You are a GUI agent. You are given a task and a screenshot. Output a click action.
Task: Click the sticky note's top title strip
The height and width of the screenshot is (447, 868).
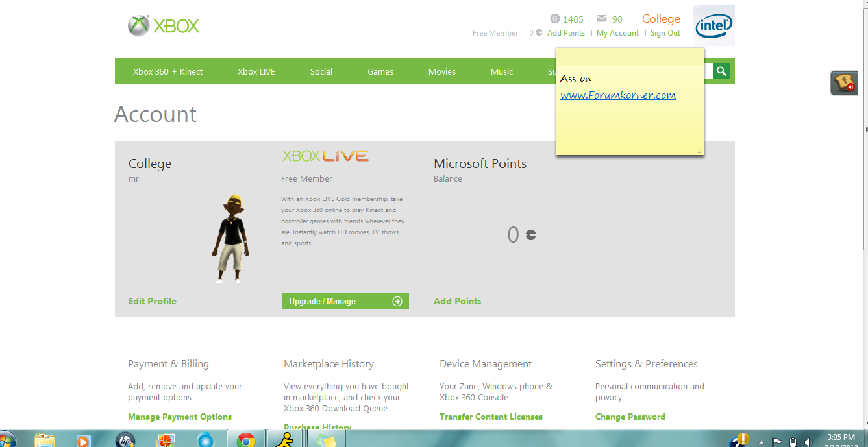coord(630,56)
